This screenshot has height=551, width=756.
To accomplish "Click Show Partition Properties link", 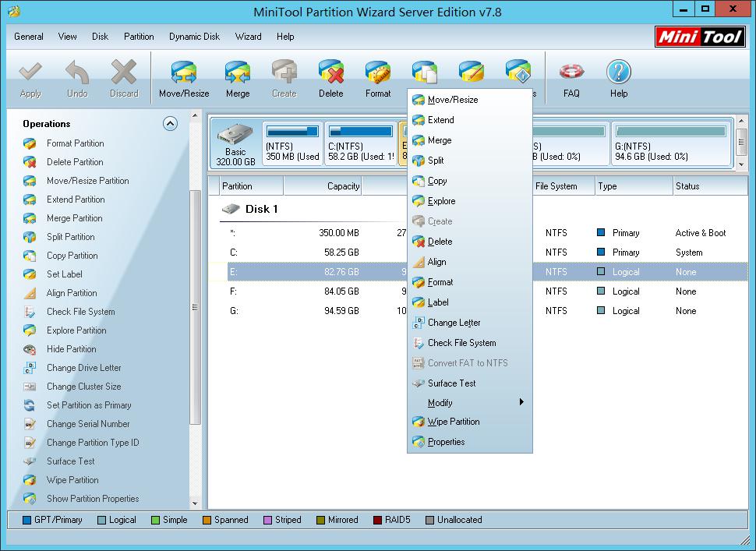I will (x=93, y=499).
